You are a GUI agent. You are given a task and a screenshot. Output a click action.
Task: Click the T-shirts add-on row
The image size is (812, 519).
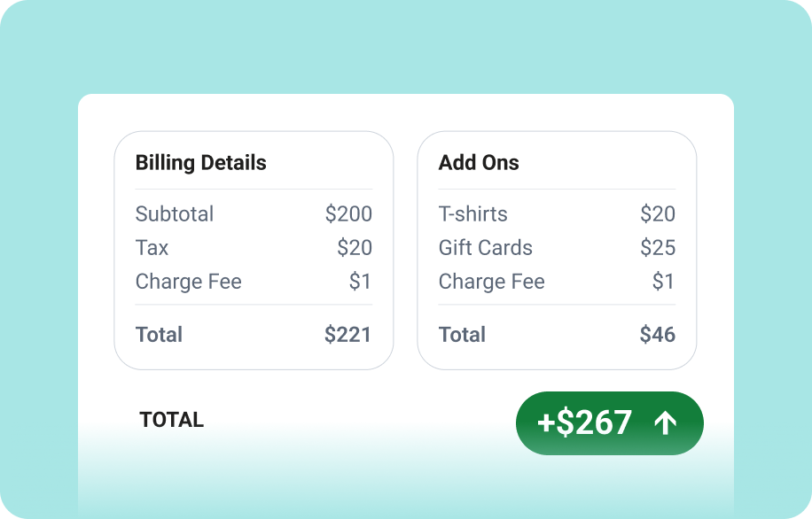[557, 213]
